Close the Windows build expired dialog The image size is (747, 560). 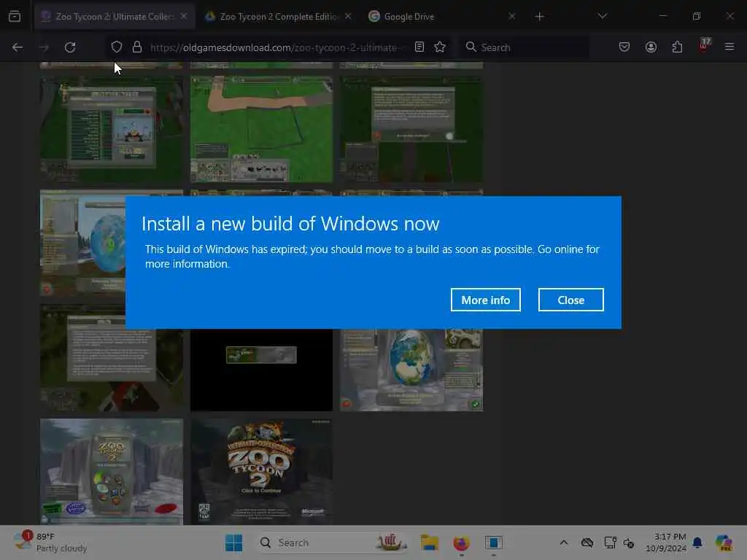[x=570, y=300]
